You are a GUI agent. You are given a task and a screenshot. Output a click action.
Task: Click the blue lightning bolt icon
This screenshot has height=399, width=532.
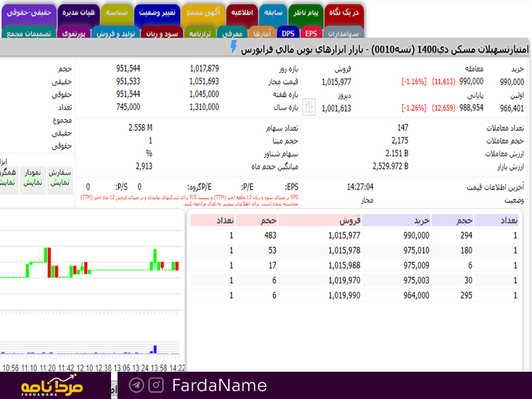click(234, 47)
